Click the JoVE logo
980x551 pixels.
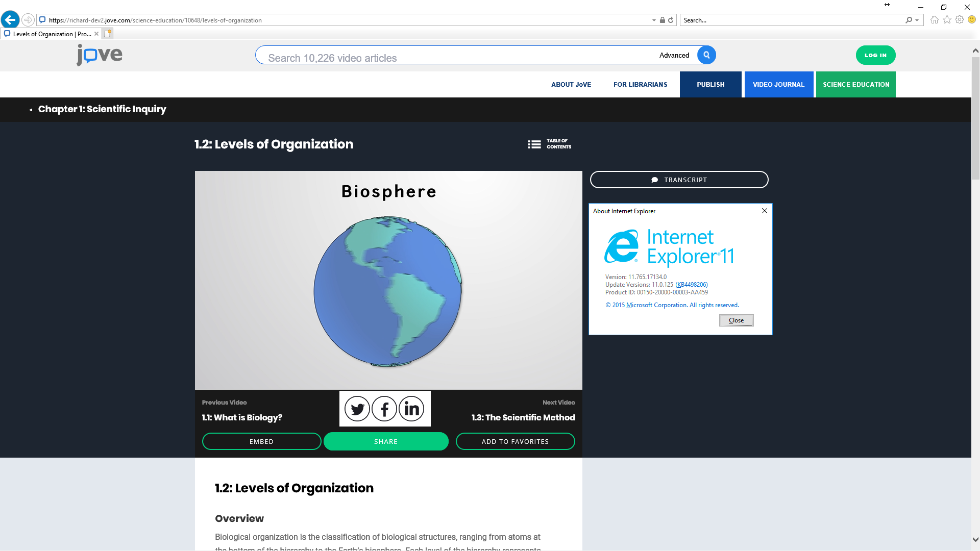coord(100,55)
